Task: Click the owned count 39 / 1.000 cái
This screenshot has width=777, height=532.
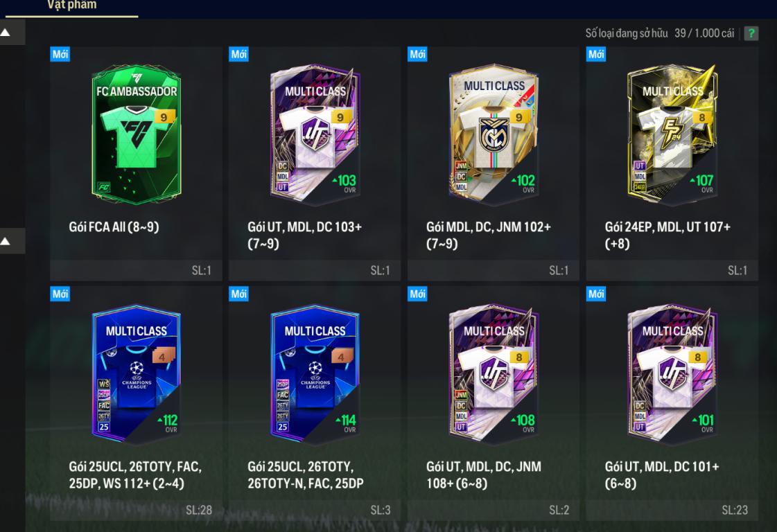Action: pos(704,33)
